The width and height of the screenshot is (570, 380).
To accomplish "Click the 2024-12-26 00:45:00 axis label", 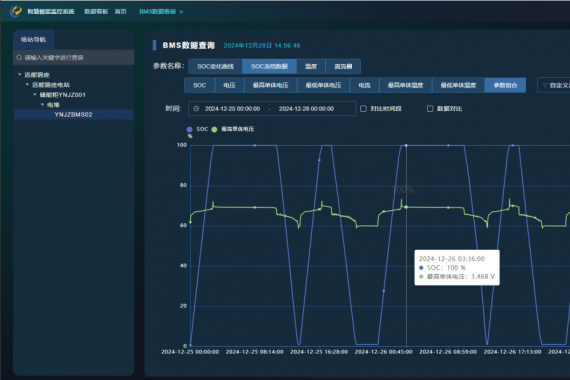I will point(383,352).
